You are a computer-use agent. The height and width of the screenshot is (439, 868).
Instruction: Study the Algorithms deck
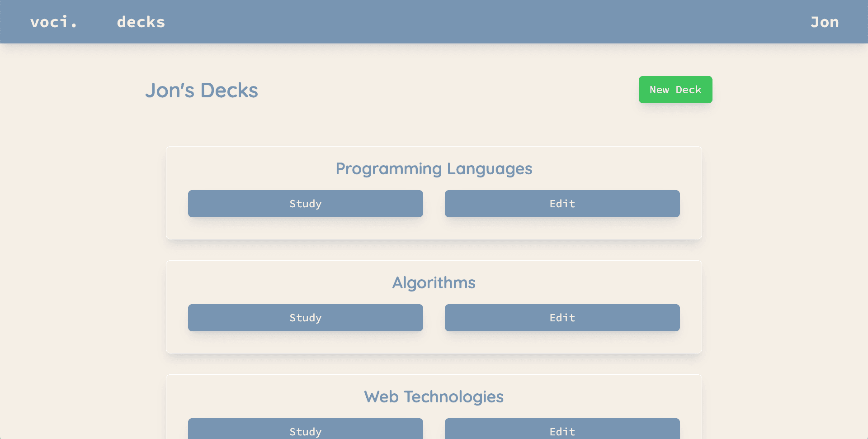tap(305, 318)
